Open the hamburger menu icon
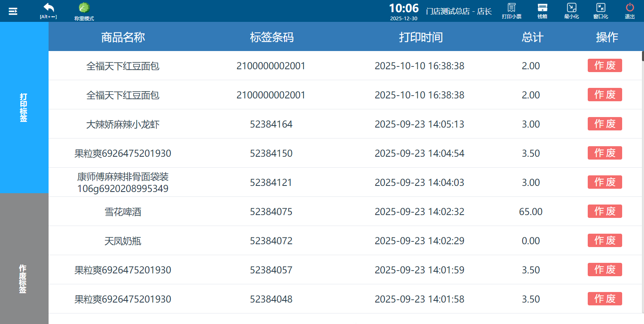The height and width of the screenshot is (324, 644). [13, 11]
